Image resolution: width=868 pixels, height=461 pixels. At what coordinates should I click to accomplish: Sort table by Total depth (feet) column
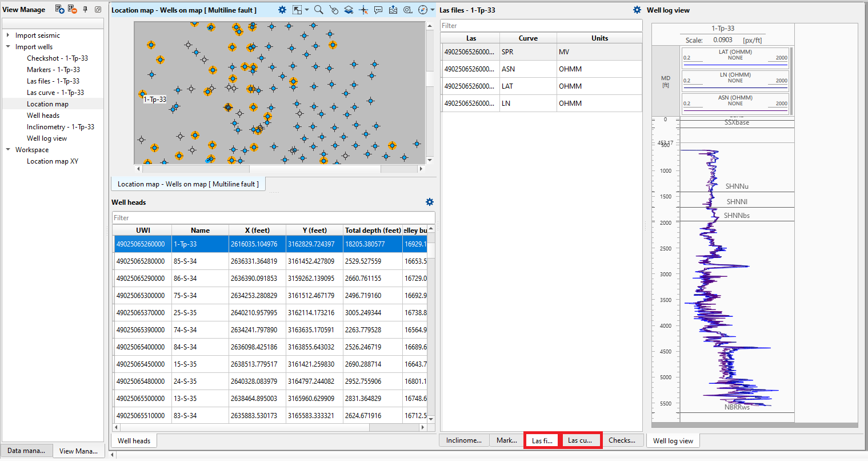(x=373, y=230)
